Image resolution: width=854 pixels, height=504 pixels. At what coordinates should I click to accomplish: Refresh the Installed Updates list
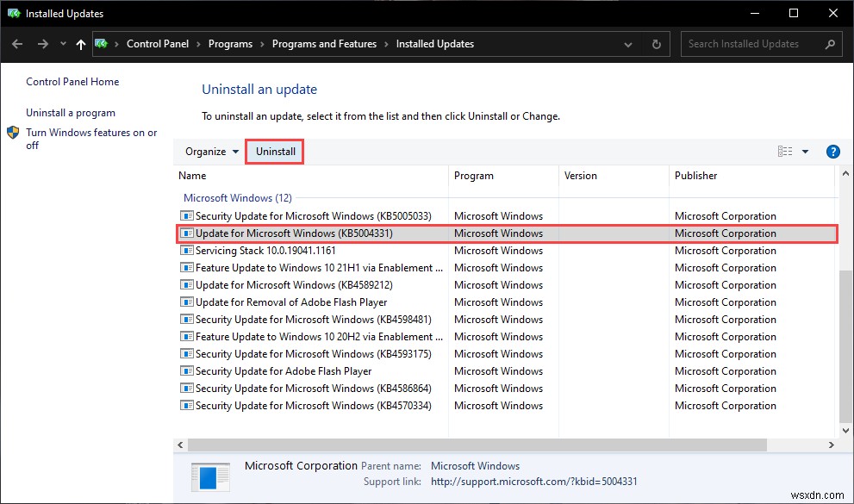[x=656, y=44]
